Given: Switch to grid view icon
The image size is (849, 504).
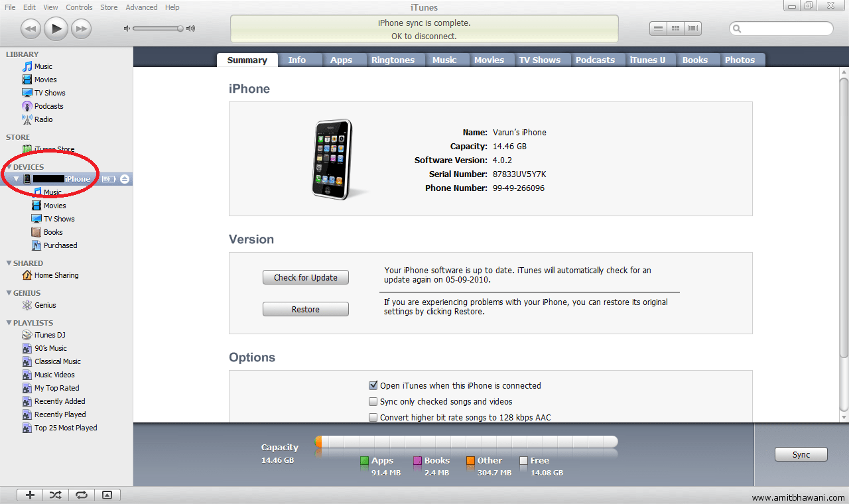Looking at the screenshot, I should [x=676, y=29].
